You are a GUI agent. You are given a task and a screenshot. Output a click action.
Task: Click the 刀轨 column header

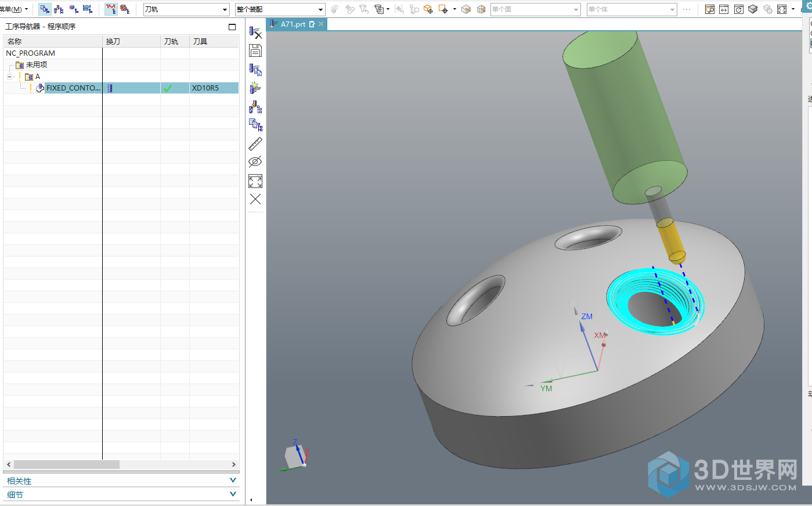175,41
